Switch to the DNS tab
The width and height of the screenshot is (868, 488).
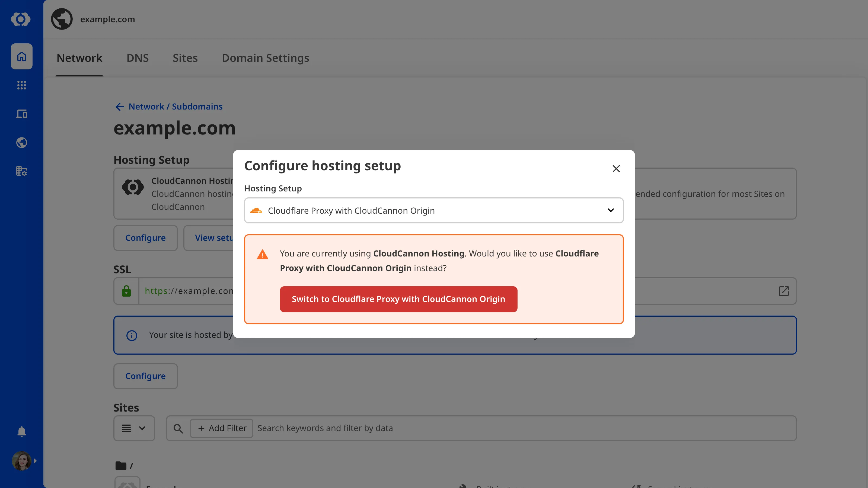[x=138, y=58]
